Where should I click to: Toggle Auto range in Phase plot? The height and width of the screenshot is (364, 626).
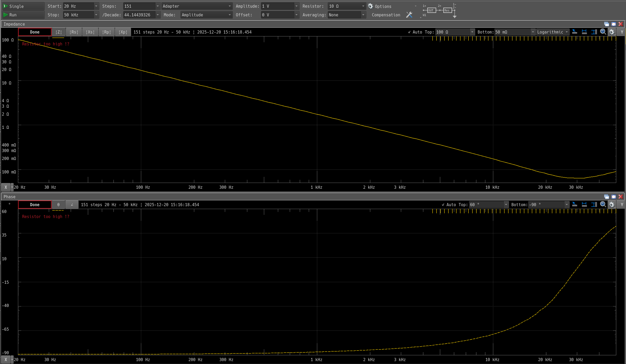[x=449, y=205]
